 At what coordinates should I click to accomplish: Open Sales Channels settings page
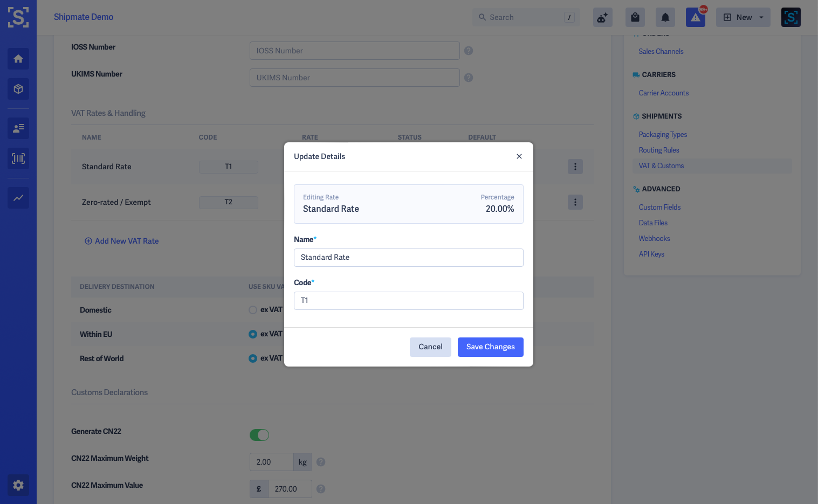pyautogui.click(x=661, y=52)
